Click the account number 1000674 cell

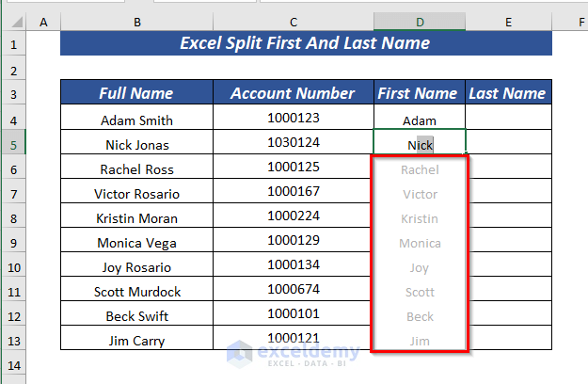pos(294,290)
